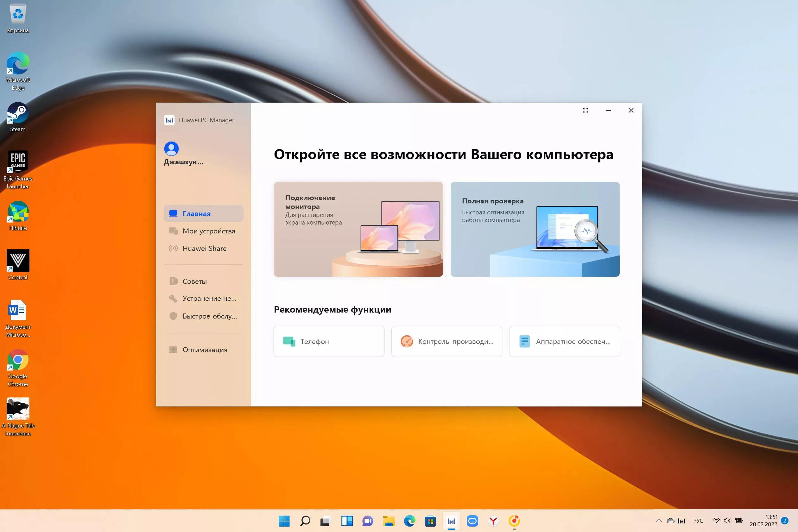Click the Аппаратное обеспеч... button
This screenshot has width=798, height=532.
coord(565,341)
